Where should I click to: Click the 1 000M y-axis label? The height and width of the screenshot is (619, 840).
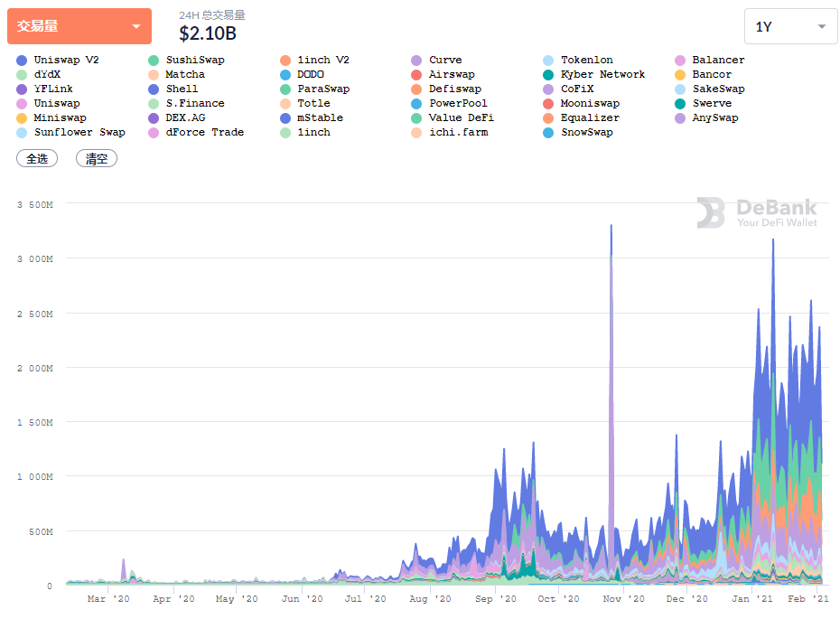click(x=35, y=477)
